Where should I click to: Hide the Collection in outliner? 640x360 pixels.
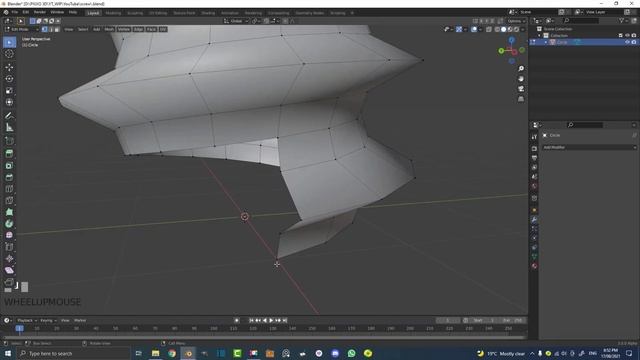pyautogui.click(x=627, y=36)
